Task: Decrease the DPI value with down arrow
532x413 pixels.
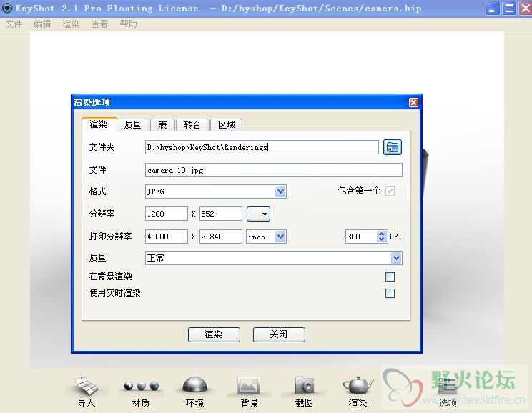Action: 382,239
